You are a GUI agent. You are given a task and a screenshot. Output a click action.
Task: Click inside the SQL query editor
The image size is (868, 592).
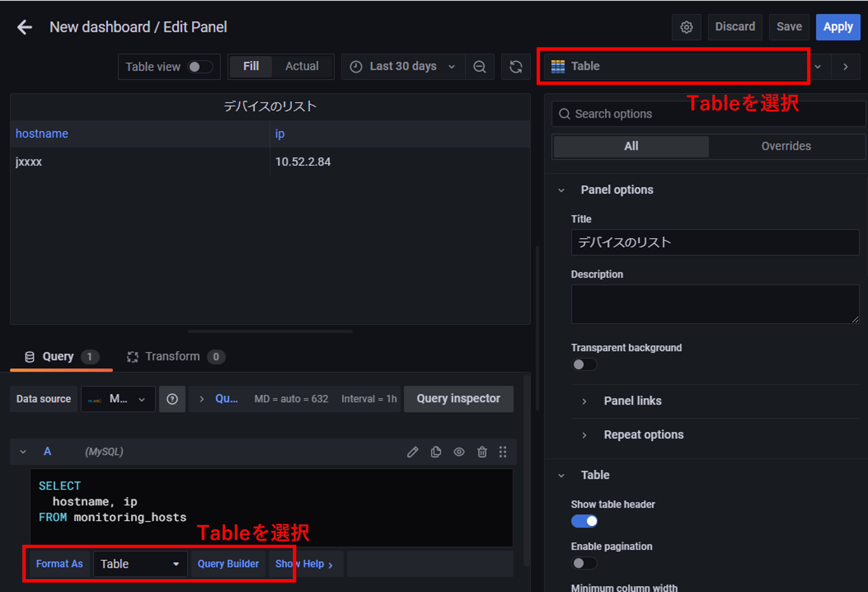coord(271,508)
